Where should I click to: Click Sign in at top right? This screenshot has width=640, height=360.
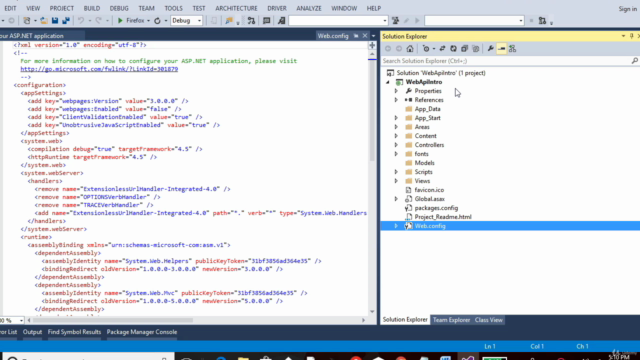627,9
